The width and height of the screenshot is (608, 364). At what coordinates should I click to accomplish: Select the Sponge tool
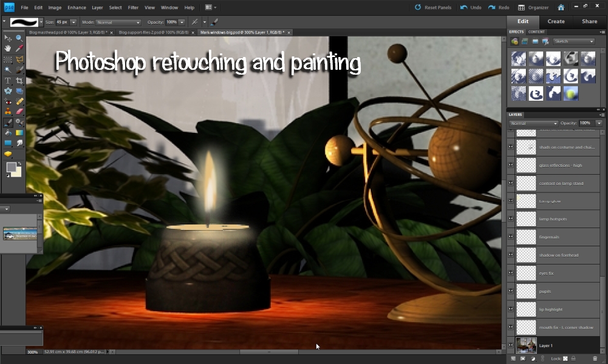(x=8, y=153)
